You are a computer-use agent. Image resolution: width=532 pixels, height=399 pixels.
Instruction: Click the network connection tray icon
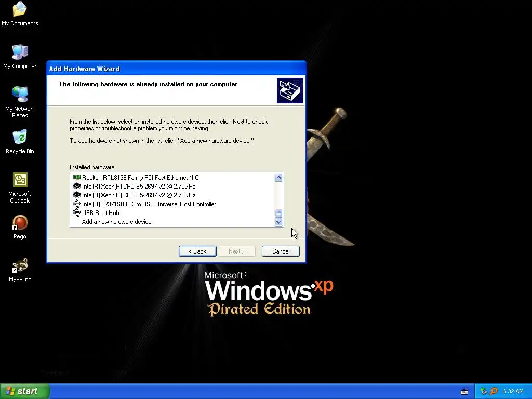(x=484, y=391)
